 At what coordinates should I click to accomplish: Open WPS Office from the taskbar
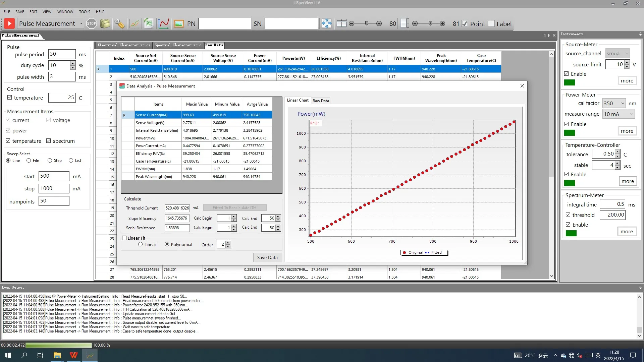[73, 355]
